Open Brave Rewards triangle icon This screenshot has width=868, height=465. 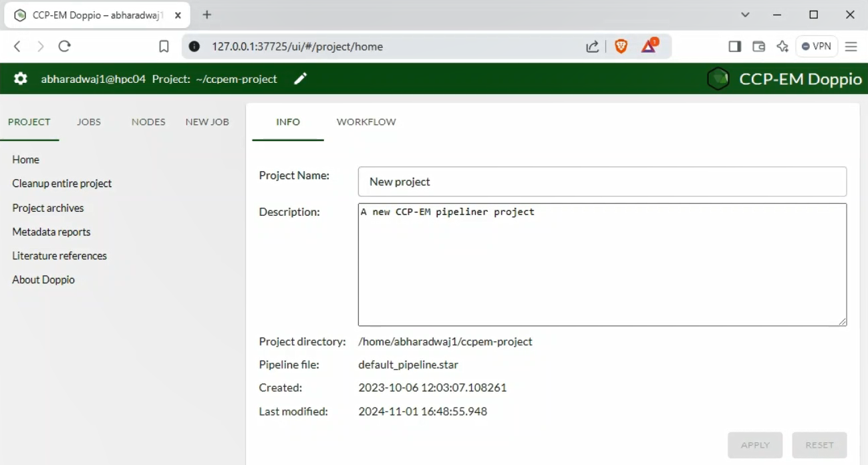pos(649,45)
